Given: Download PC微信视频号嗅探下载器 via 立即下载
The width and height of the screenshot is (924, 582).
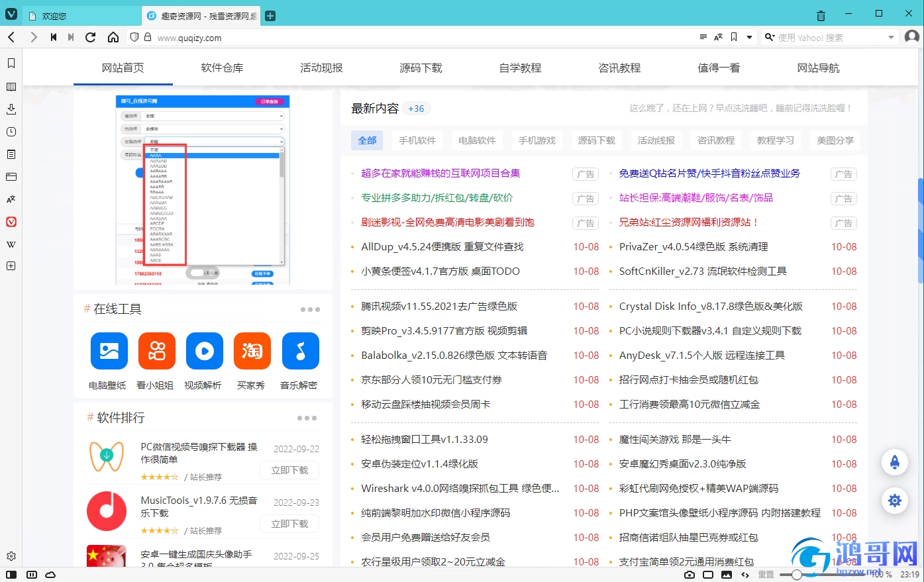Looking at the screenshot, I should coord(289,470).
